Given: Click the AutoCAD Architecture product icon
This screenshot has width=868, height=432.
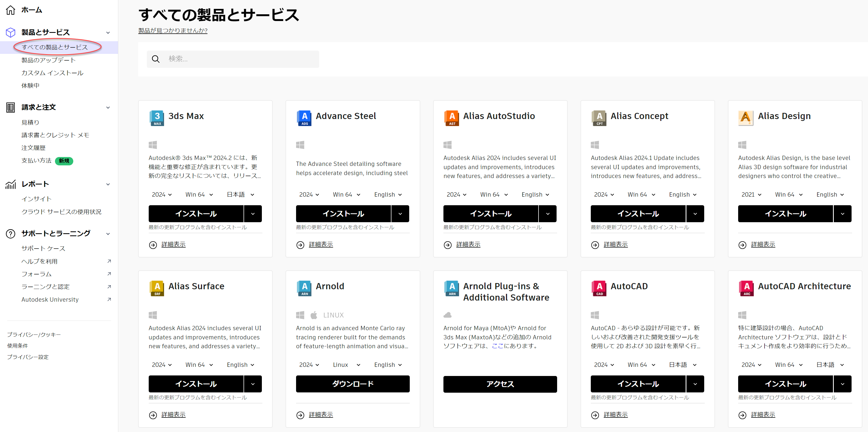Looking at the screenshot, I should pos(746,288).
